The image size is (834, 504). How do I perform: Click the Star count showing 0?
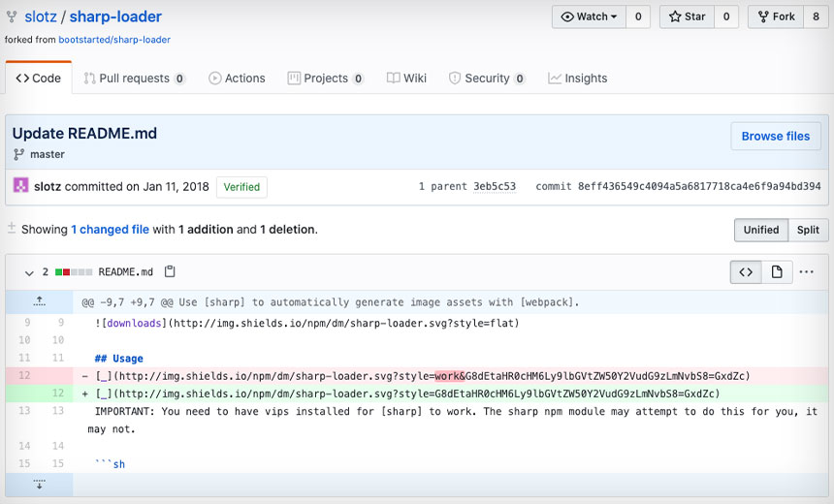tap(726, 16)
